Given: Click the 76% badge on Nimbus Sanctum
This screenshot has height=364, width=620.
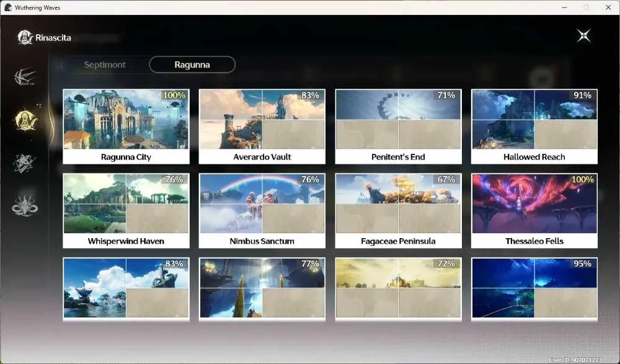Looking at the screenshot, I should click(x=310, y=180).
